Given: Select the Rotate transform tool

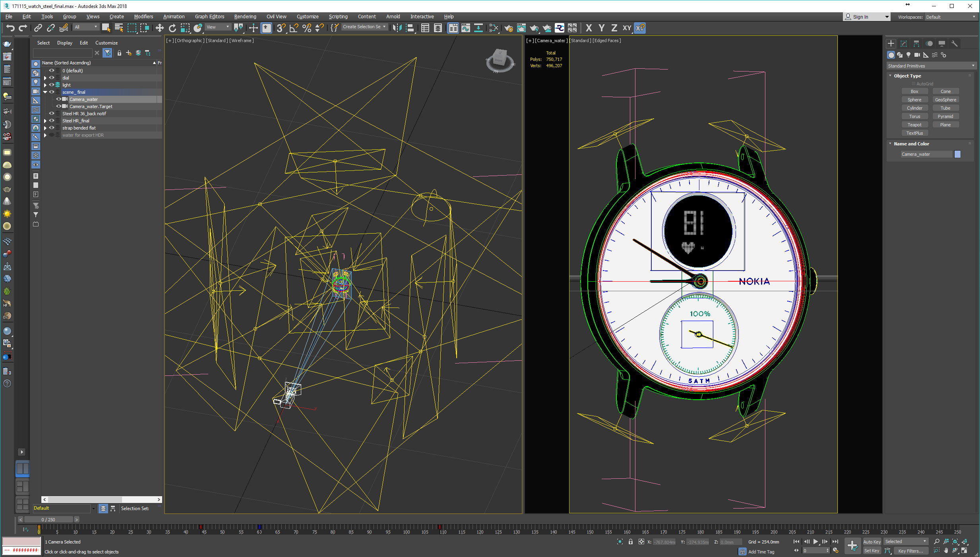Looking at the screenshot, I should point(172,28).
